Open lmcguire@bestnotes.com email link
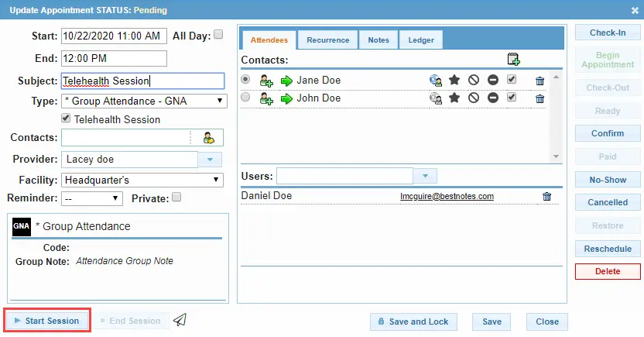This screenshot has width=644, height=337. (447, 197)
